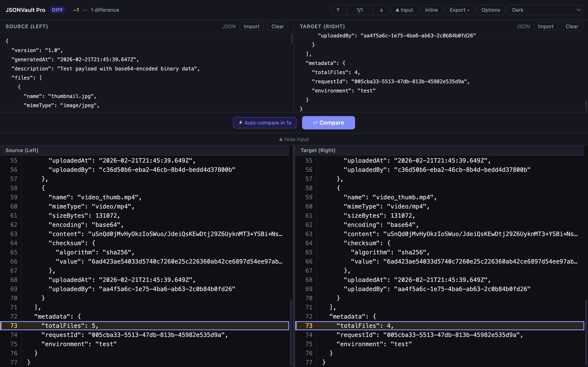Clear the Target right input

[x=571, y=26]
